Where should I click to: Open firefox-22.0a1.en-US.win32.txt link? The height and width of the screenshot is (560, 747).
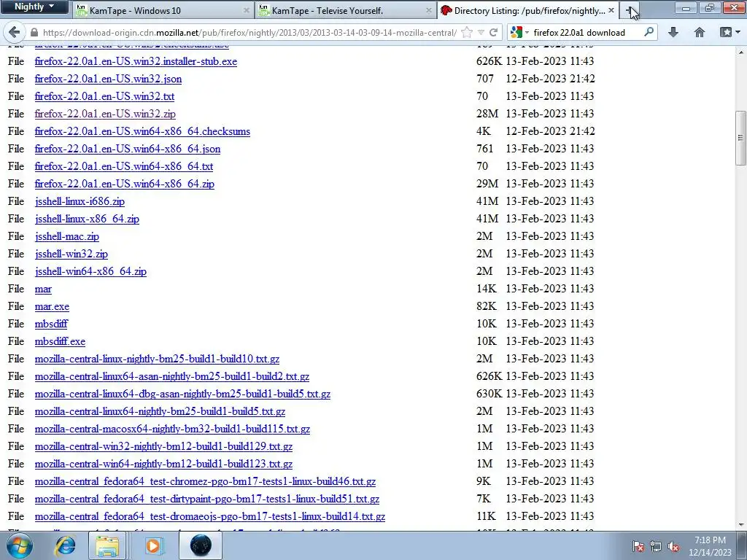[x=104, y=97]
